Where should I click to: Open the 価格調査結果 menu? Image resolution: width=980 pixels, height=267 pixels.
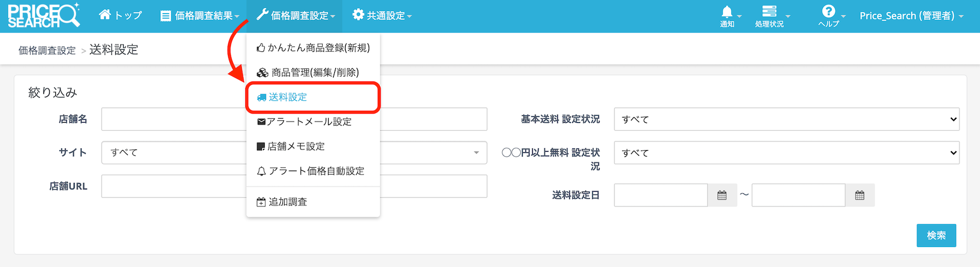point(200,16)
